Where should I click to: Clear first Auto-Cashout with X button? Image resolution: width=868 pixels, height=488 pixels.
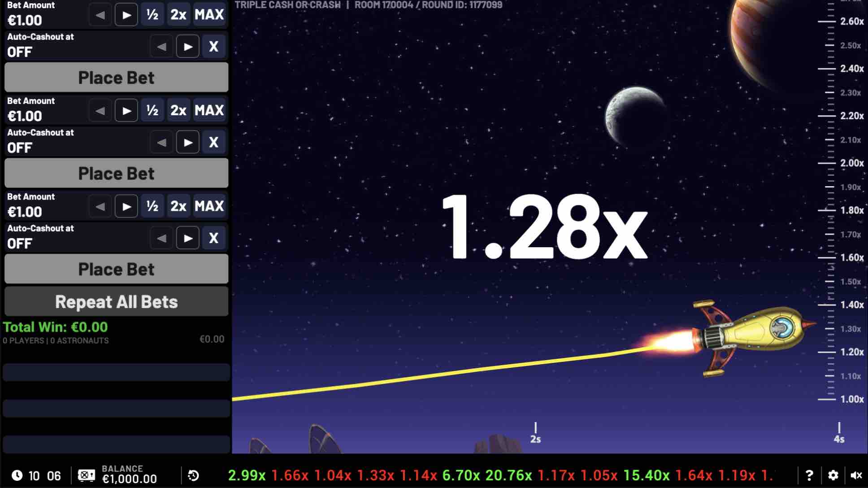(214, 46)
